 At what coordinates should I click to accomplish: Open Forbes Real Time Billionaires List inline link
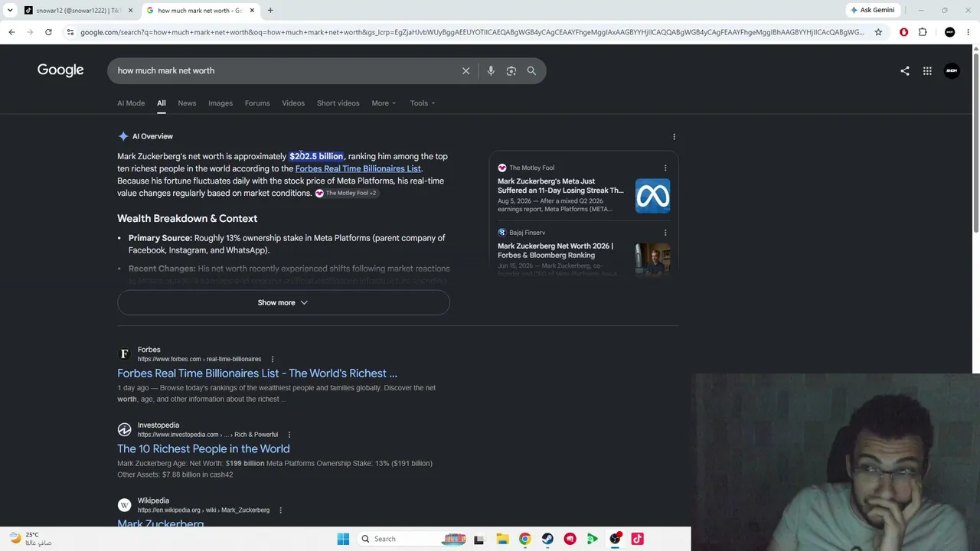(358, 168)
